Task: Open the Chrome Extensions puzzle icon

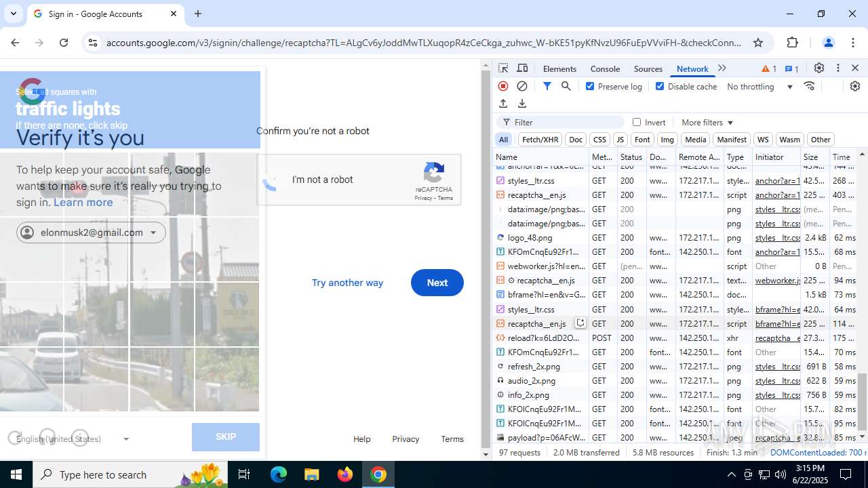Action: pyautogui.click(x=793, y=43)
